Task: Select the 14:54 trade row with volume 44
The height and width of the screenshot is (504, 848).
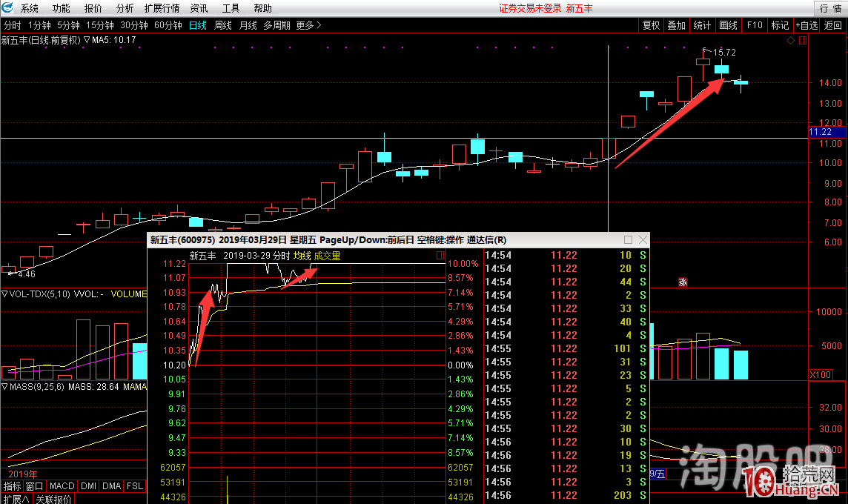Action: click(x=566, y=282)
